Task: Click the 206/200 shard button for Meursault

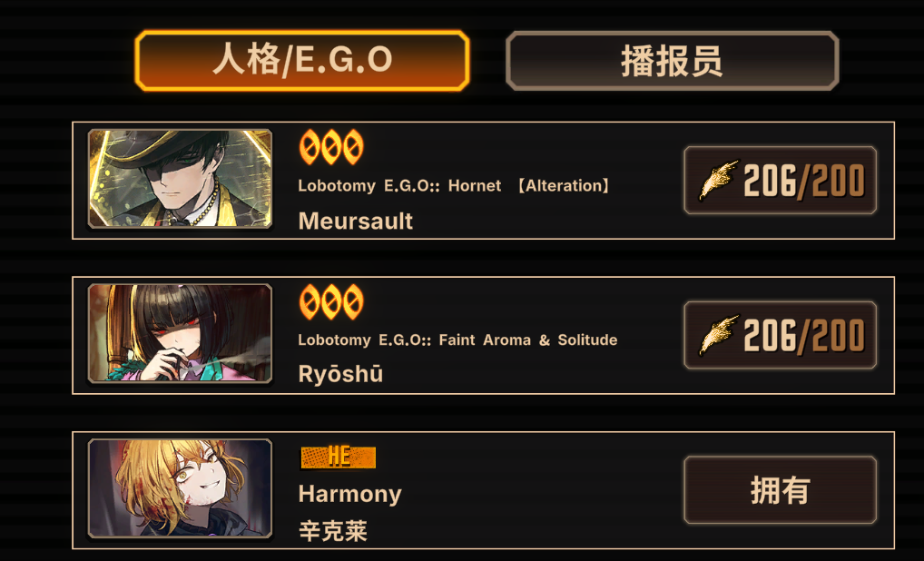Action: click(x=781, y=181)
